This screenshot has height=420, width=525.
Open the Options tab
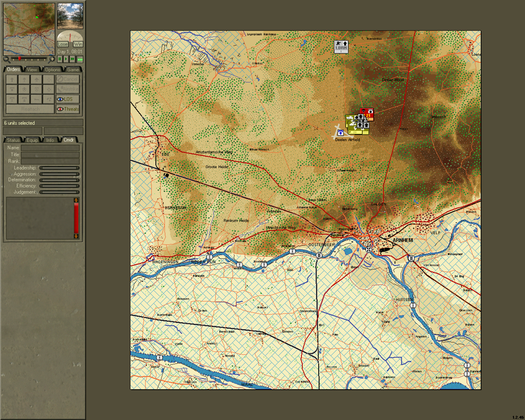pos(52,69)
